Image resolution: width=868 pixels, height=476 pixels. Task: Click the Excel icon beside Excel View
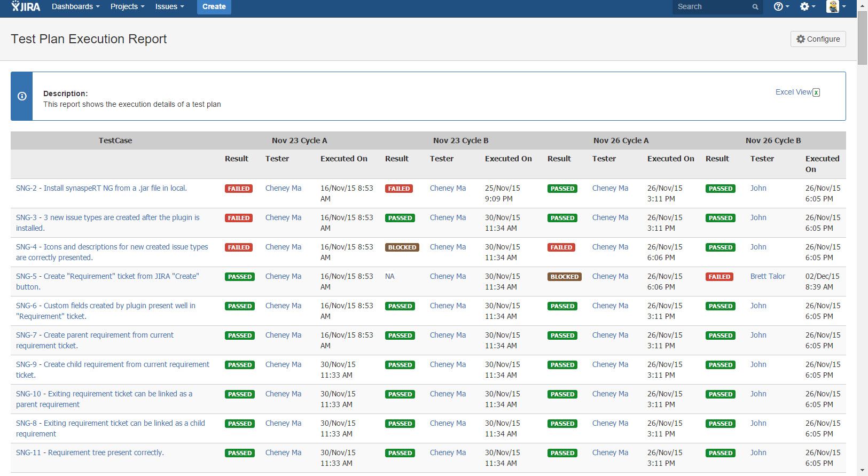pyautogui.click(x=816, y=92)
